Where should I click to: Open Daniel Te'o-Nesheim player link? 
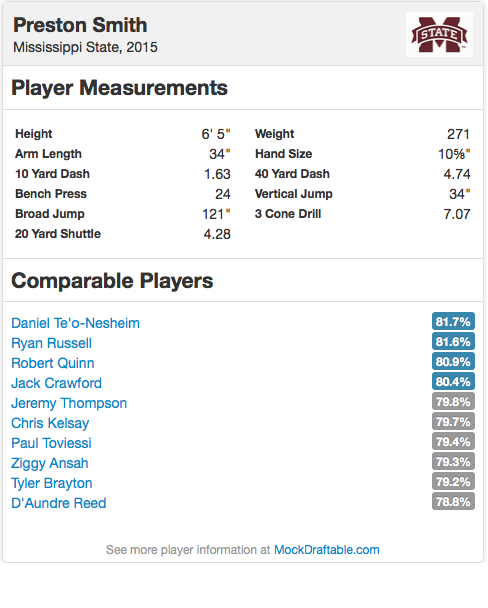(75, 323)
